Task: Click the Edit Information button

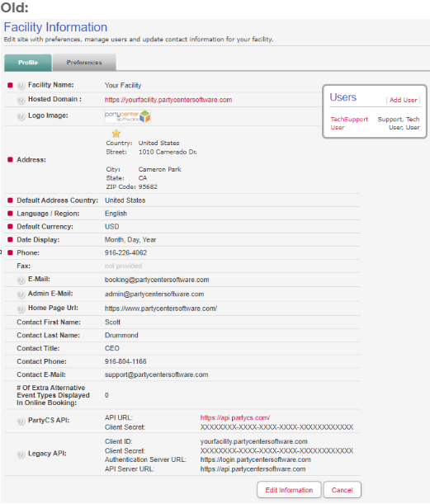Action: coord(289,490)
